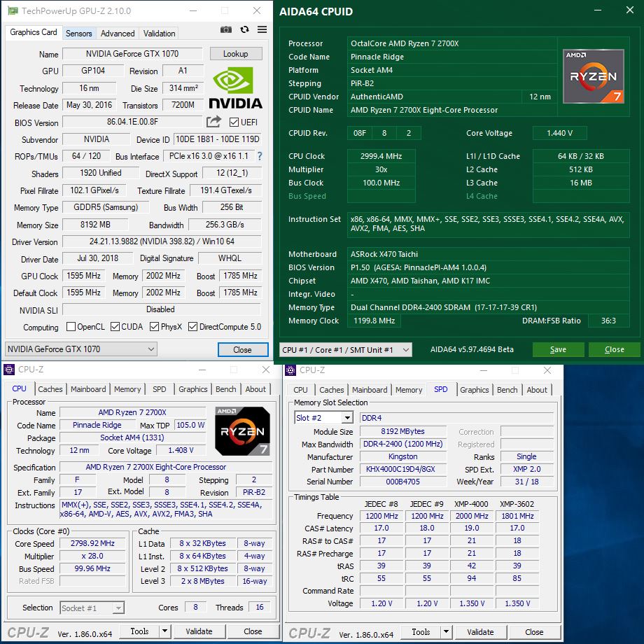Take a screenshot with GPU-Z camera icon
644x644 pixels.
[225, 29]
